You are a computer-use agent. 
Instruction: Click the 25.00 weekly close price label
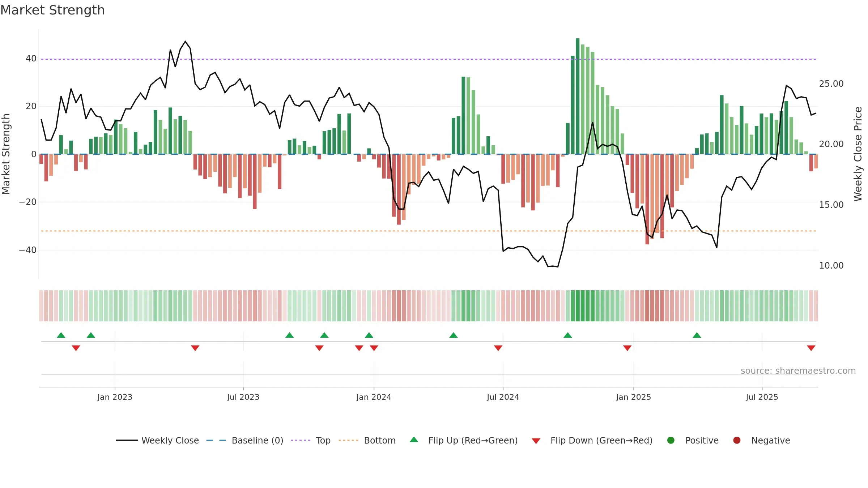pyautogui.click(x=831, y=84)
